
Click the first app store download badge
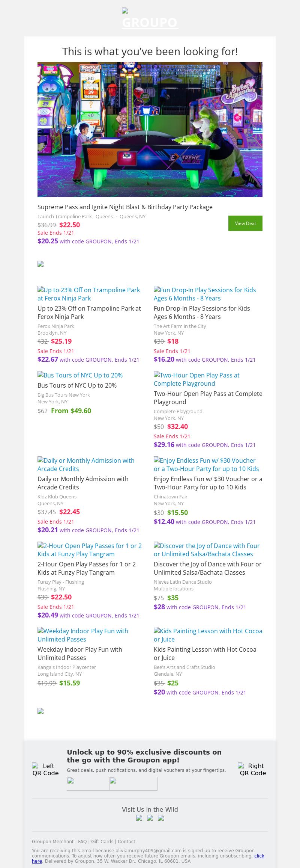point(88,783)
